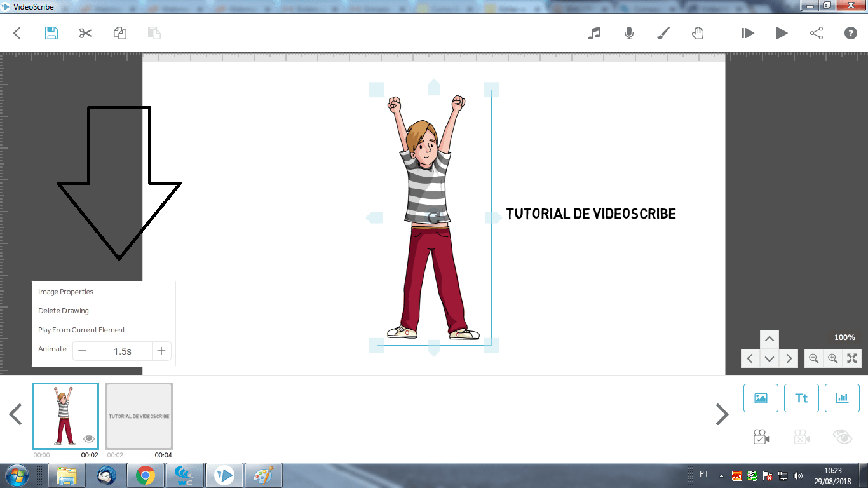This screenshot has width=868, height=488.
Task: Increase the Animate duration with plus
Action: [x=161, y=350]
